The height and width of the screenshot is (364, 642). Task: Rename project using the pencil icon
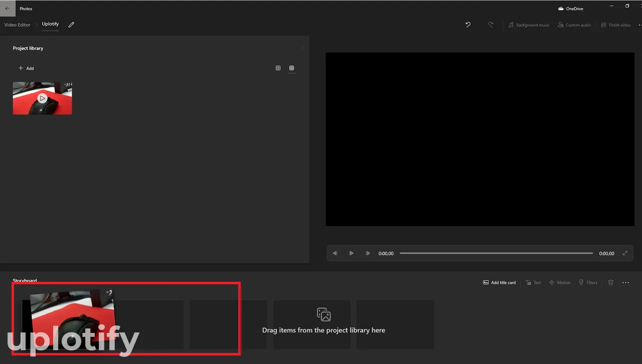pos(71,25)
